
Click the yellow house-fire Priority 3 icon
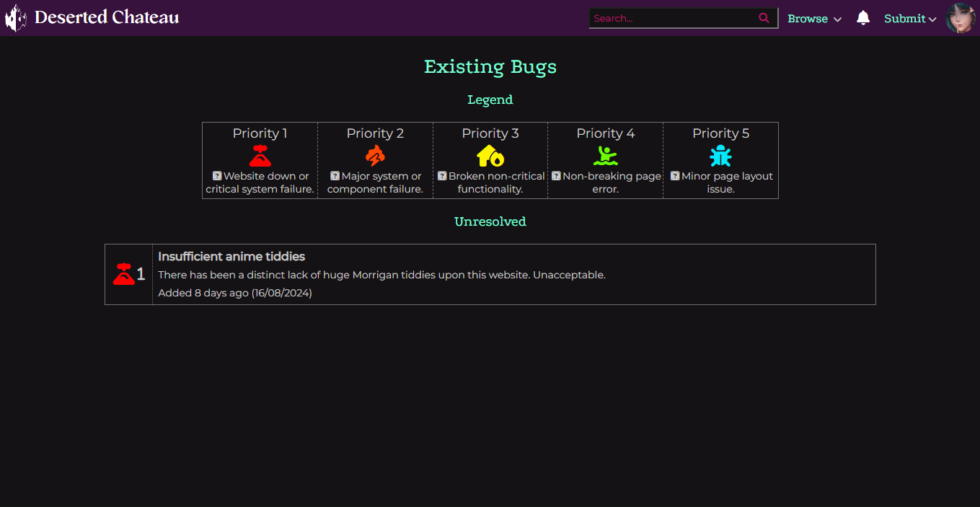point(490,156)
